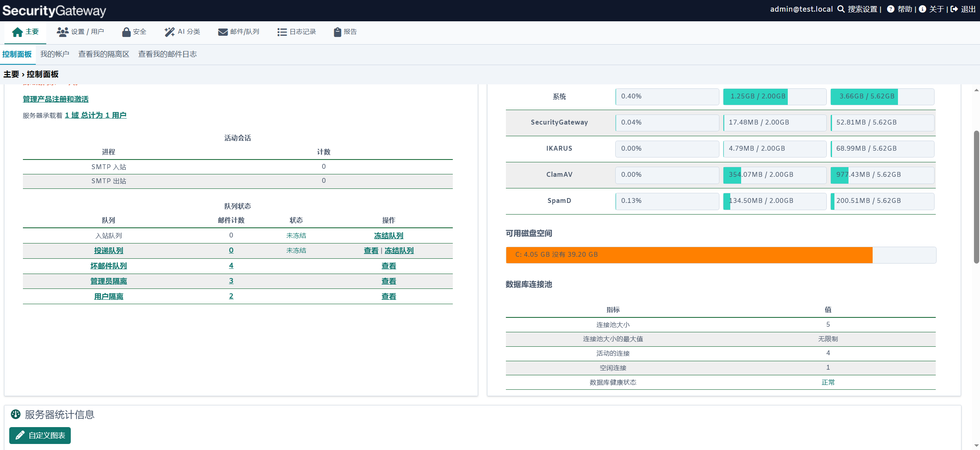Switch to 我的帐户 tab

click(x=55, y=54)
